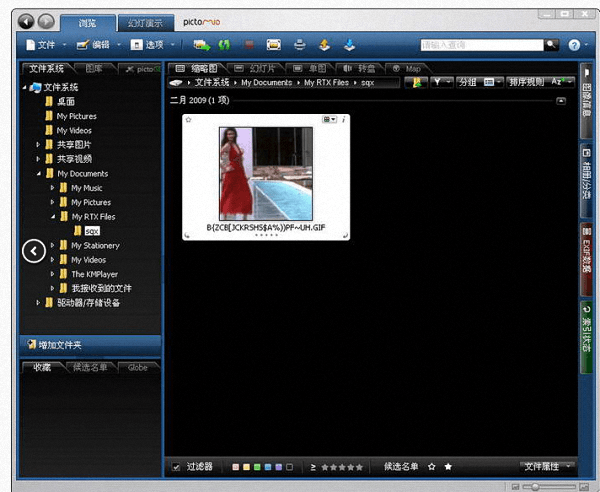Open the EXIF数据 side panel
The height and width of the screenshot is (492, 600).
coord(586,259)
